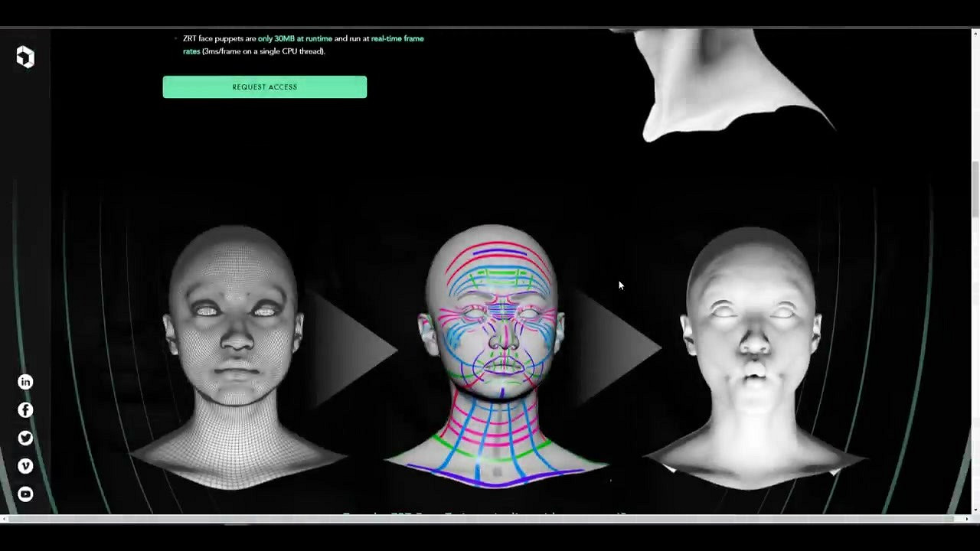This screenshot has width=980, height=551.
Task: Open the Twitter social link
Action: click(25, 439)
